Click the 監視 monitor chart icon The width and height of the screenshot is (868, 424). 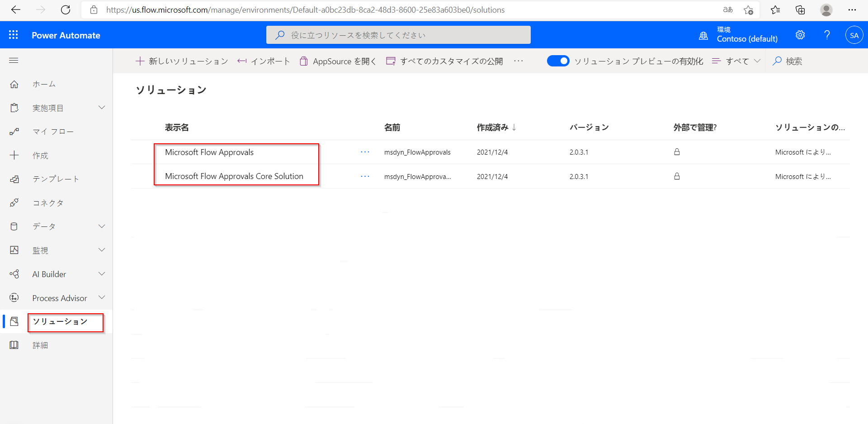(x=14, y=250)
